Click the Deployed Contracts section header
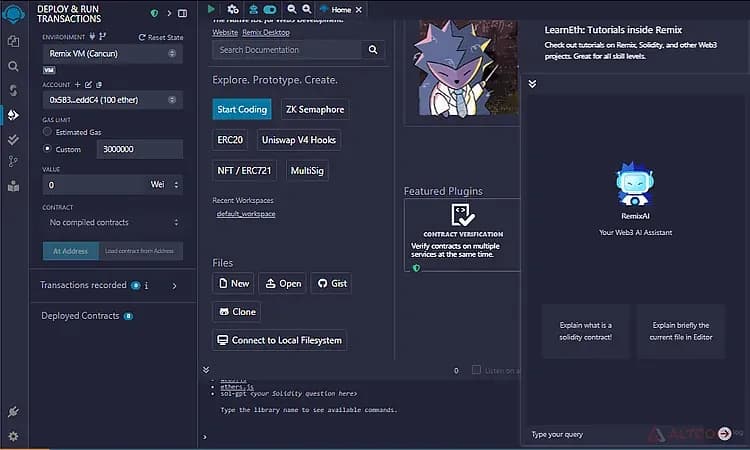This screenshot has height=450, width=750. pos(80,316)
